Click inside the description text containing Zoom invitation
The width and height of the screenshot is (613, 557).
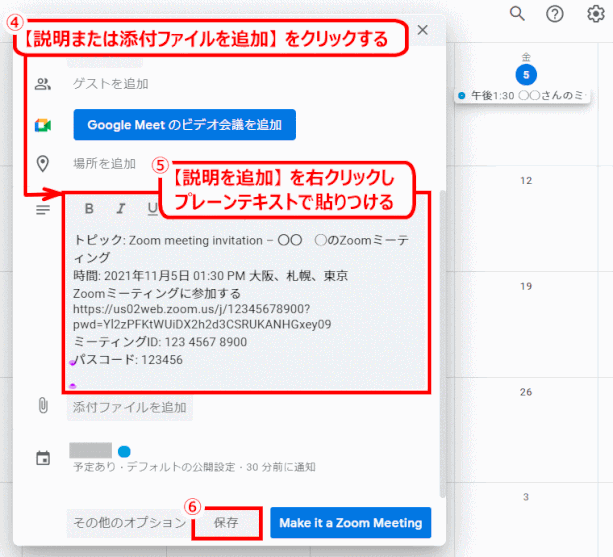pos(246,299)
